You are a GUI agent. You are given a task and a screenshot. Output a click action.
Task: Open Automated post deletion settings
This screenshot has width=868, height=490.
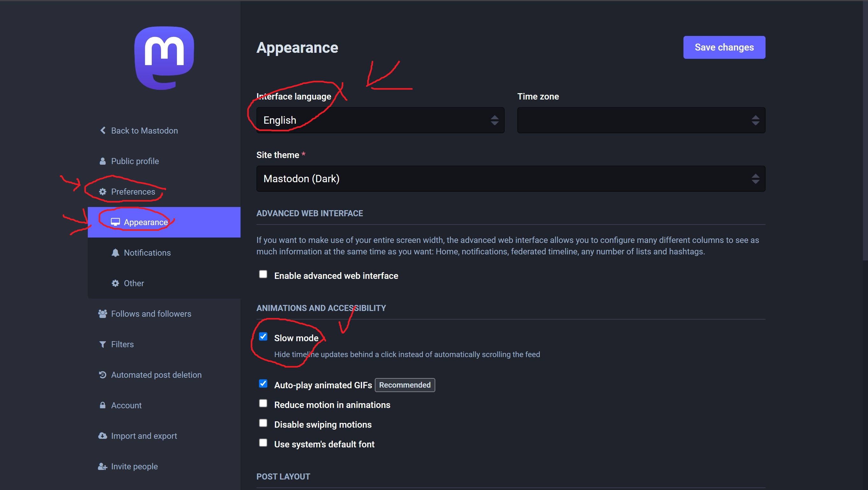tap(164, 375)
